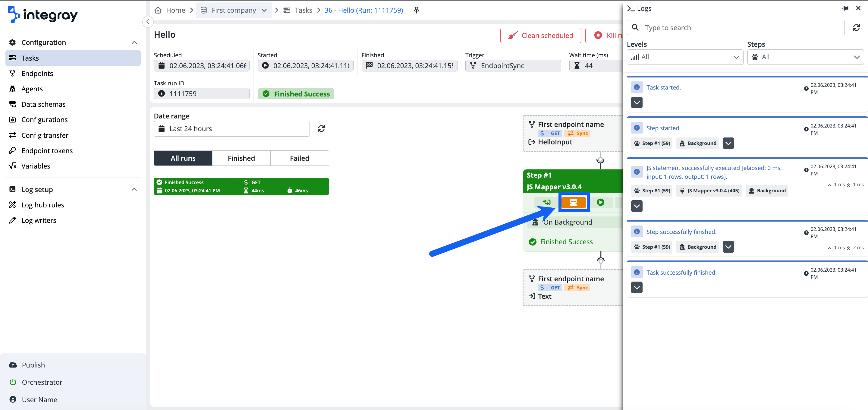Refresh the date range results
This screenshot has width=868, height=410.
(322, 128)
